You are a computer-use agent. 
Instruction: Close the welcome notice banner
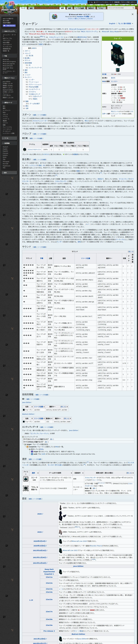(133, 14)
